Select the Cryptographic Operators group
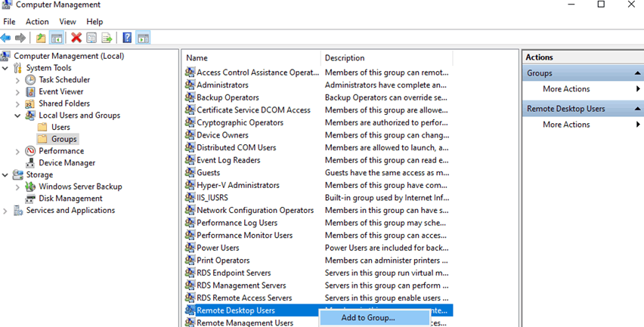Viewport: 644px width, 327px height. (x=240, y=122)
